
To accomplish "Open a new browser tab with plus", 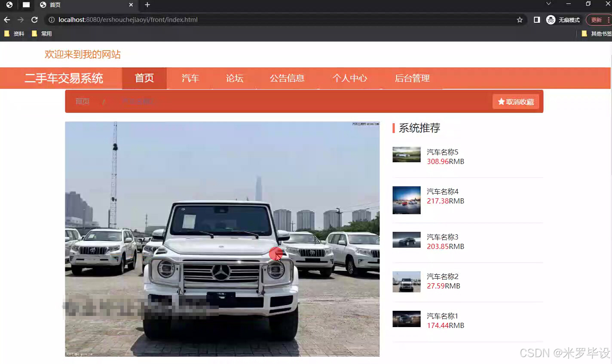I will 147,5.
